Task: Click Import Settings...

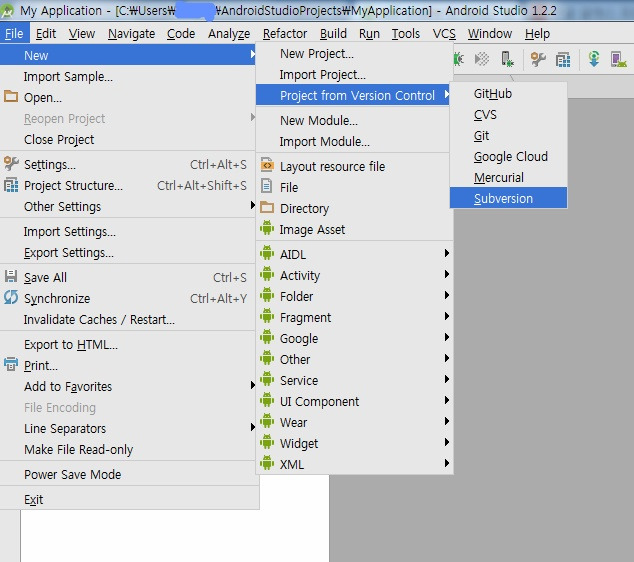Action: point(129,232)
